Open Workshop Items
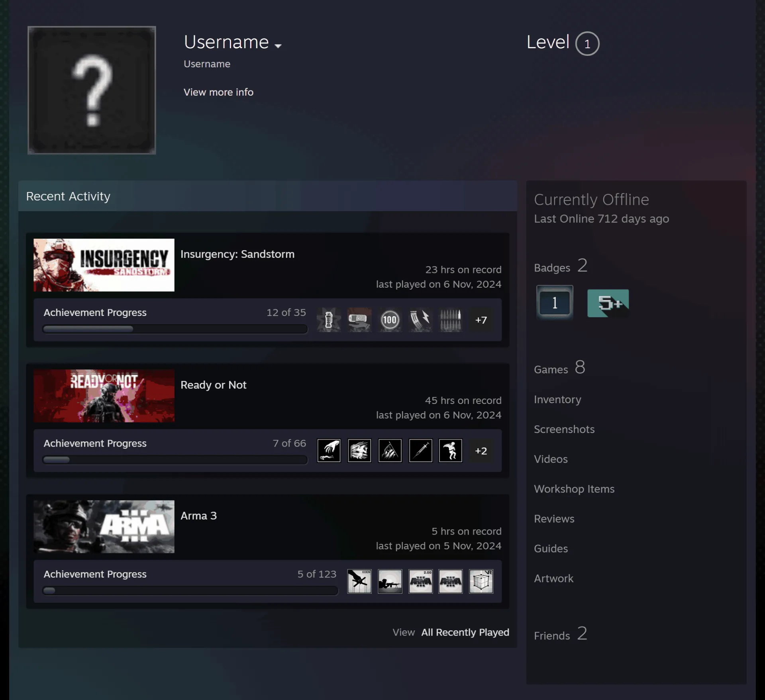Viewport: 765px width, 700px height. tap(574, 489)
